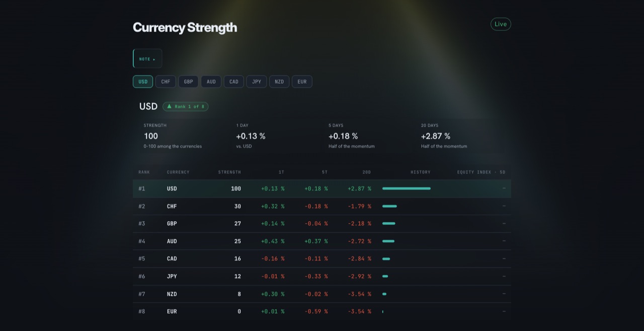The image size is (644, 331).
Task: Select the USD row in table
Action: click(322, 188)
